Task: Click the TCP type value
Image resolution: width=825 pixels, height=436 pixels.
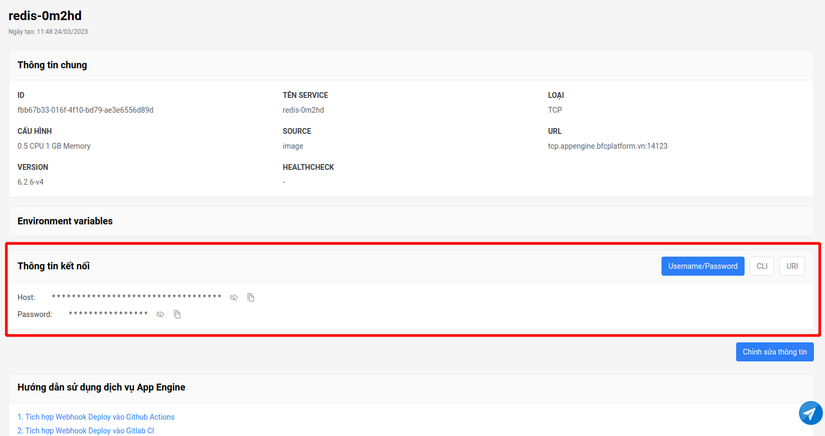Action: tap(555, 110)
